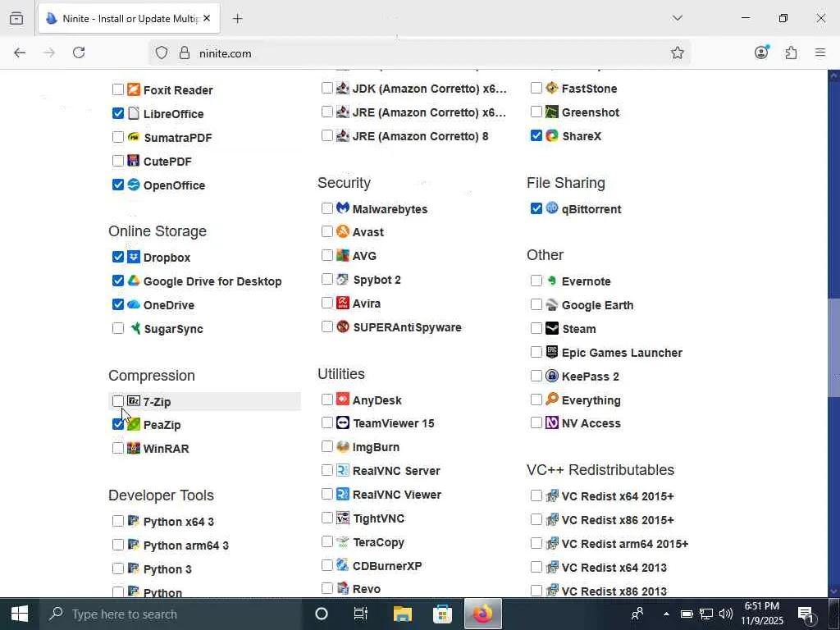This screenshot has height=630, width=840.
Task: Click the TightVNC icon
Action: click(x=343, y=518)
